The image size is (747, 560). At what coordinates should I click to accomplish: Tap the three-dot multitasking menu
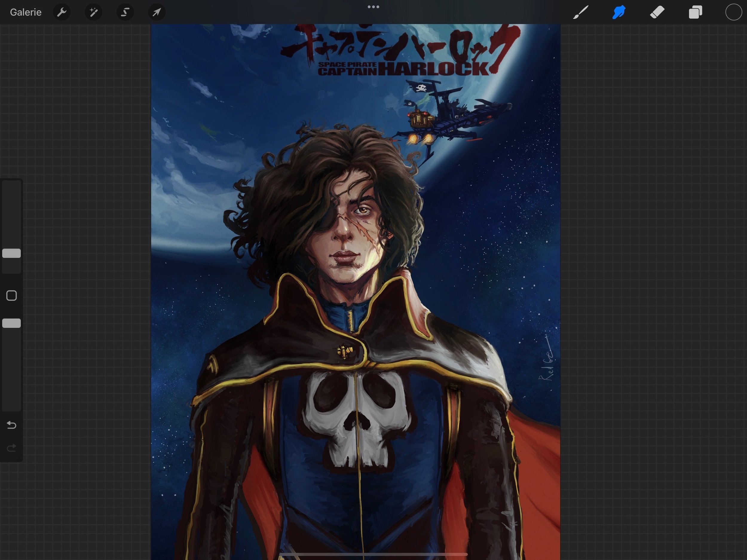[373, 7]
